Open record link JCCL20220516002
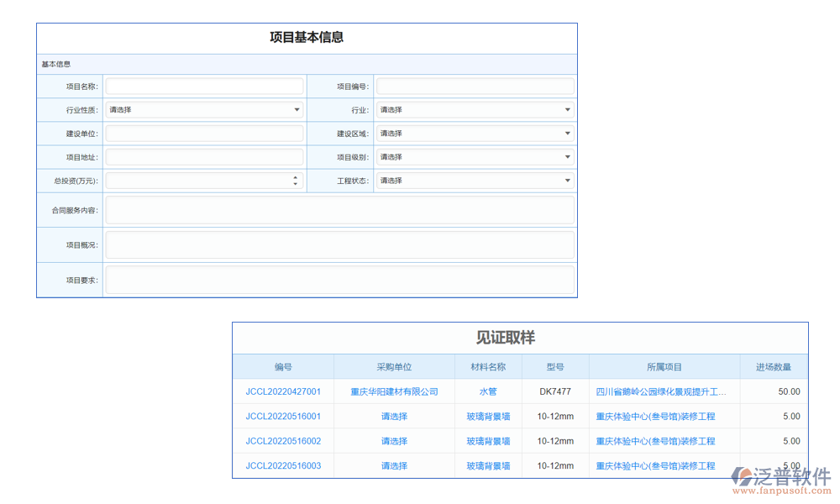This screenshot has height=504, width=840. tap(283, 441)
